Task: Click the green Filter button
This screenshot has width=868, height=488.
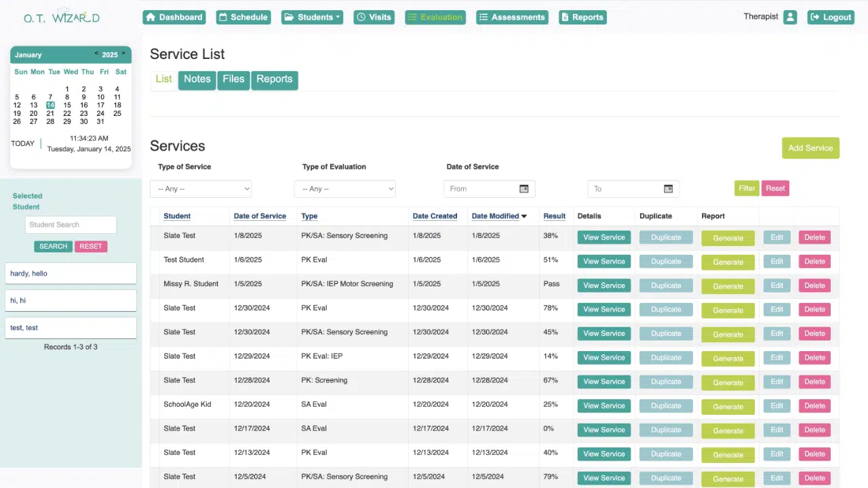Action: pyautogui.click(x=747, y=188)
